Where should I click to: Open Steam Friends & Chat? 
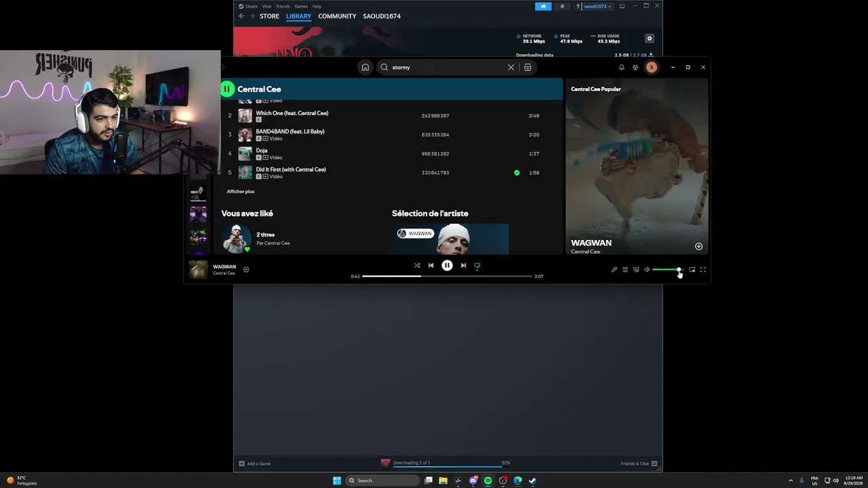pyautogui.click(x=639, y=464)
